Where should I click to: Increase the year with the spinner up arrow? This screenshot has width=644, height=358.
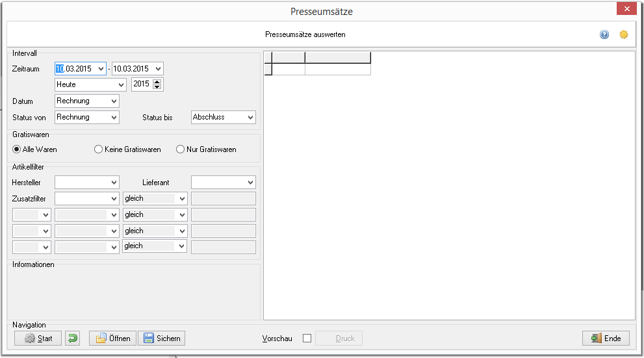(x=157, y=81)
